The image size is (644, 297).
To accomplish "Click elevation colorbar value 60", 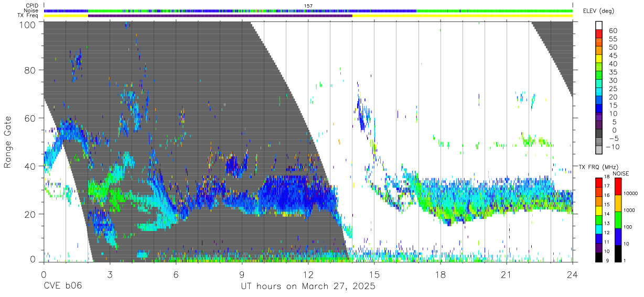I will click(614, 30).
